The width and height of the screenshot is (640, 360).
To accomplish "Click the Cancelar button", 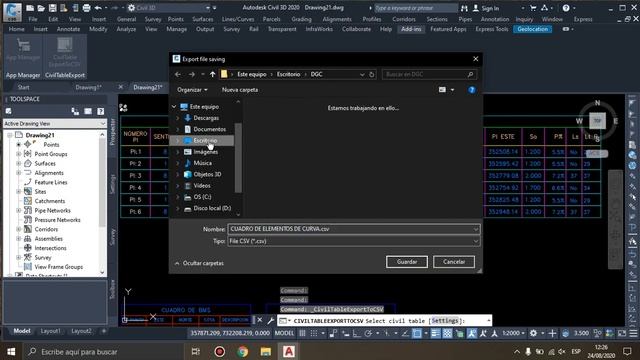I will pyautogui.click(x=454, y=262).
